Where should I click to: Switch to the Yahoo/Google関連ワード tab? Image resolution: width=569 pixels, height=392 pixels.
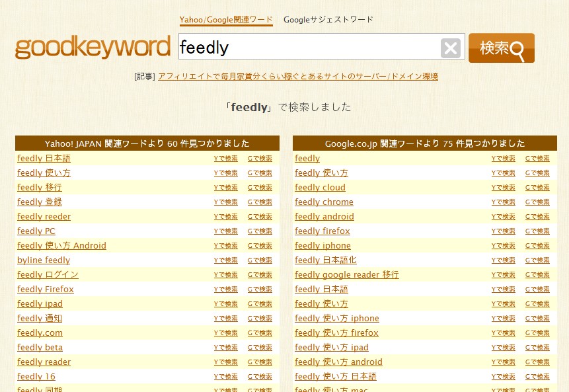click(226, 20)
